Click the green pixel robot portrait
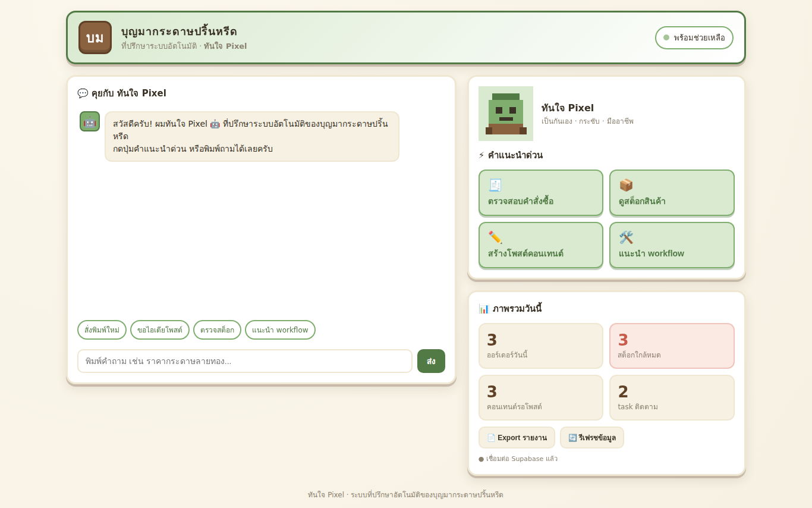 (x=506, y=114)
